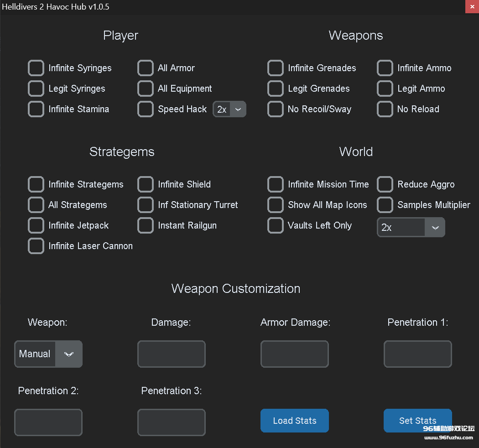
Task: Enable Show All Map Icons
Action: coord(276,204)
